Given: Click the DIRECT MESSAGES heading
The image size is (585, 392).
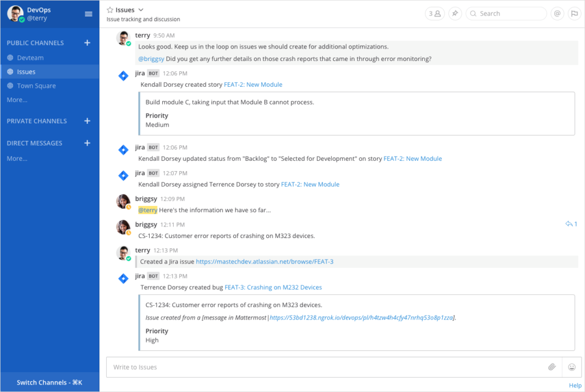Looking at the screenshot, I should [34, 143].
